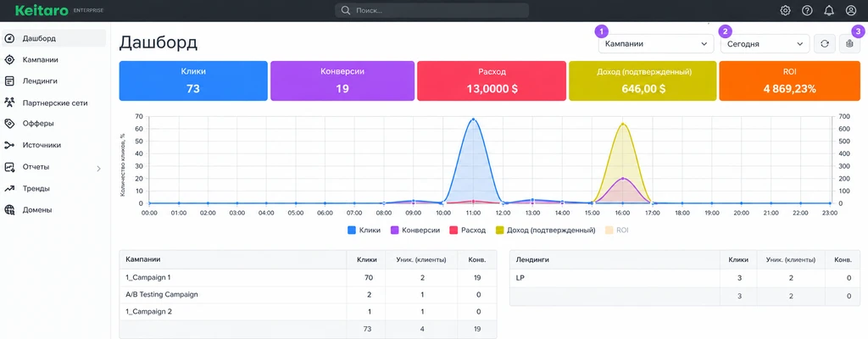Focus the Поиск search field
The width and height of the screenshot is (868, 339).
click(x=431, y=10)
